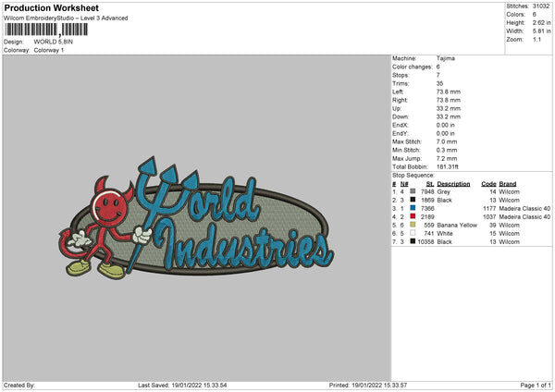
Task: Click the Production Worksheet title
Action: [x=51, y=7]
